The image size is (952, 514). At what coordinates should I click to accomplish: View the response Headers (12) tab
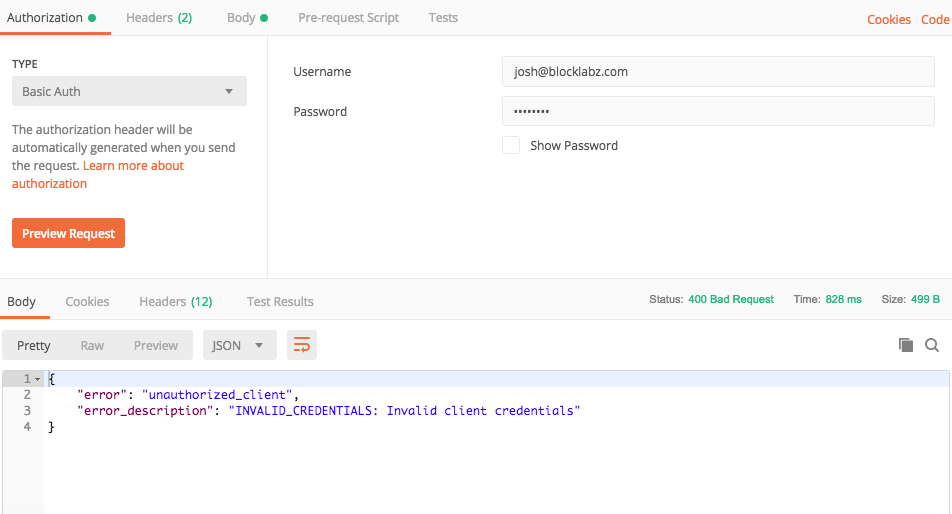(x=175, y=302)
